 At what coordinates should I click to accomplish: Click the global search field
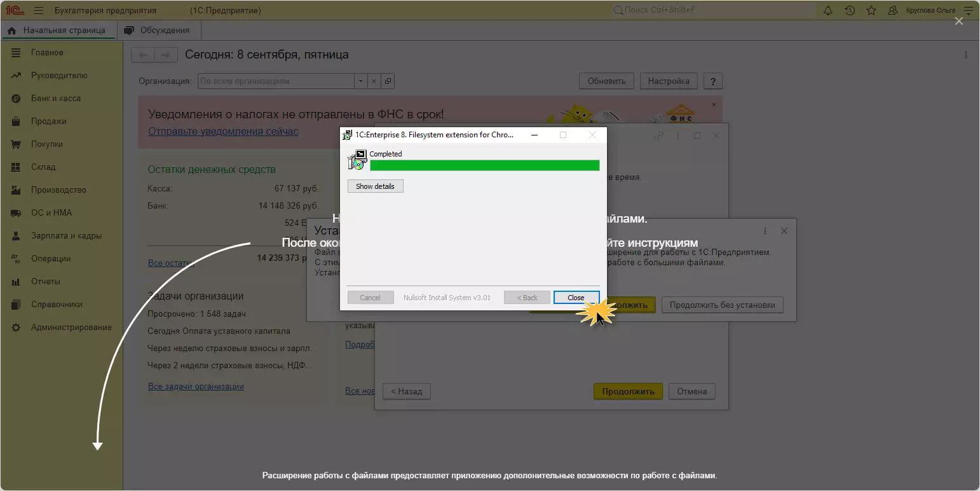pos(714,11)
